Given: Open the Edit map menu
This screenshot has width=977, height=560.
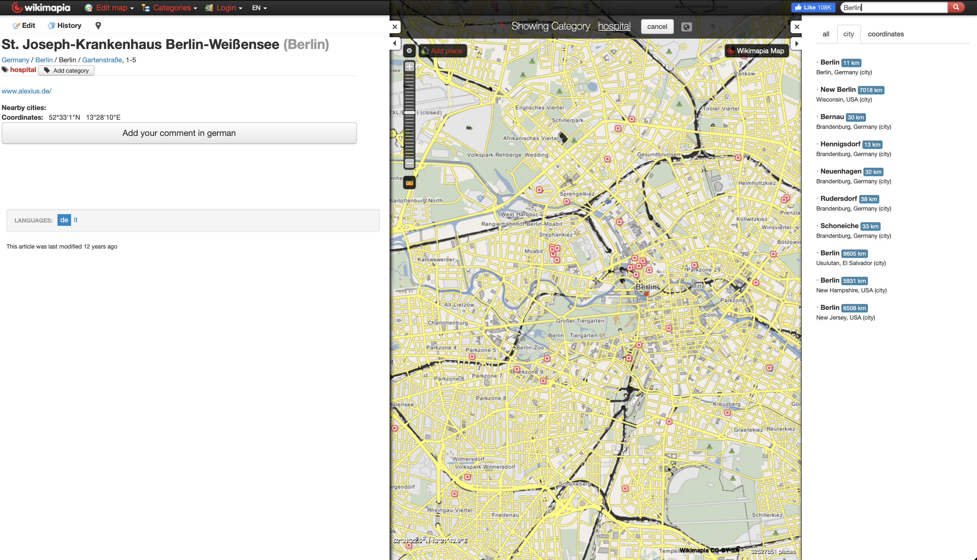Looking at the screenshot, I should click(x=110, y=8).
